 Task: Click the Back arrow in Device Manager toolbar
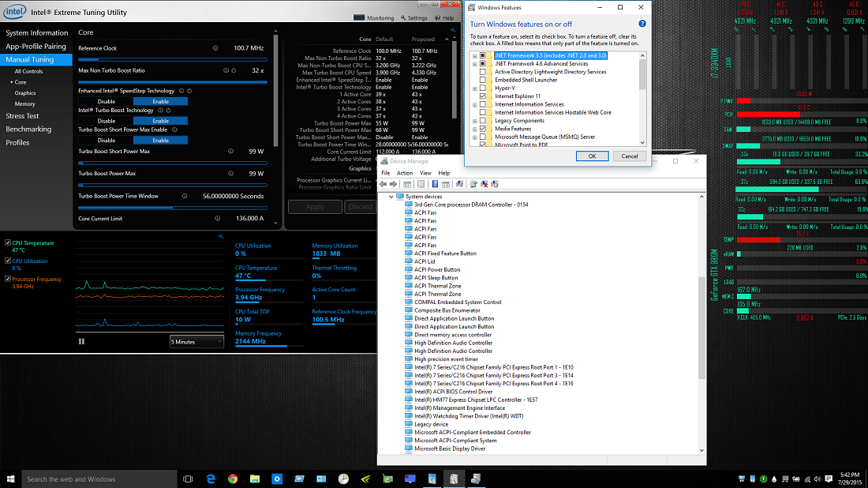click(x=383, y=184)
